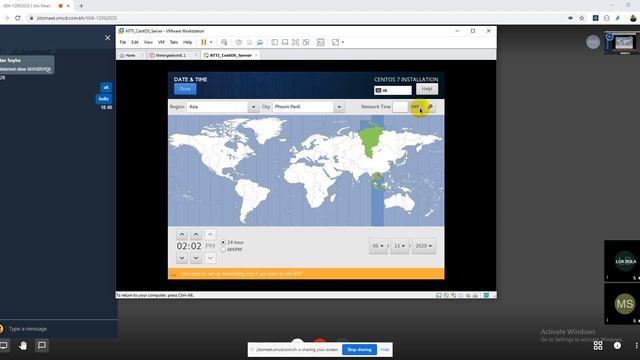Screen dimensions: 640x360
Task: Open the snapshot manager toolbar icon
Action: pyautogui.click(x=260, y=42)
